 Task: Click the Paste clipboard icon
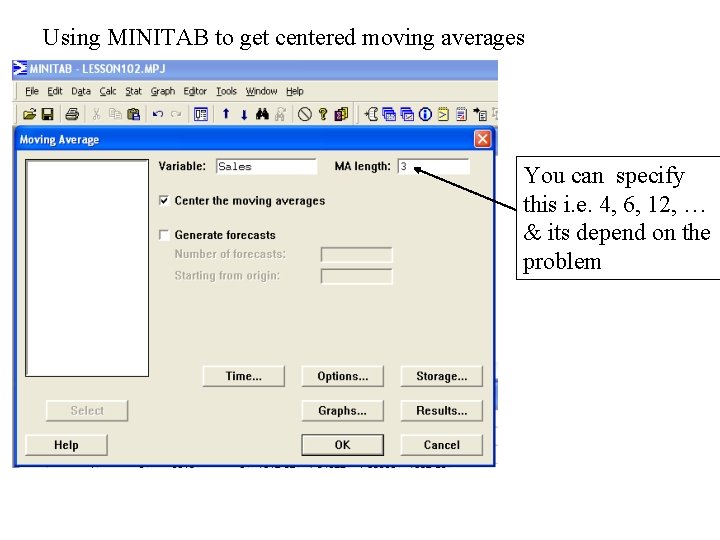click(133, 114)
